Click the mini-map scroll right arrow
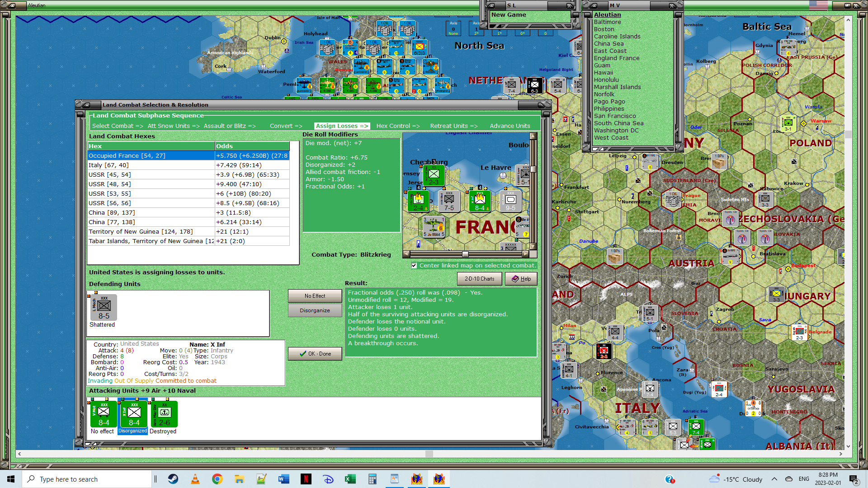 coord(525,254)
